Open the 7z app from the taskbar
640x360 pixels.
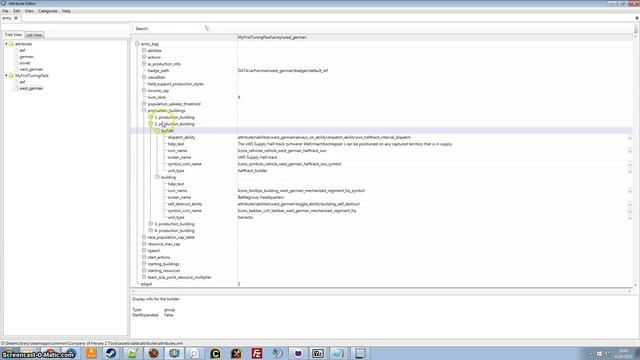click(x=318, y=353)
